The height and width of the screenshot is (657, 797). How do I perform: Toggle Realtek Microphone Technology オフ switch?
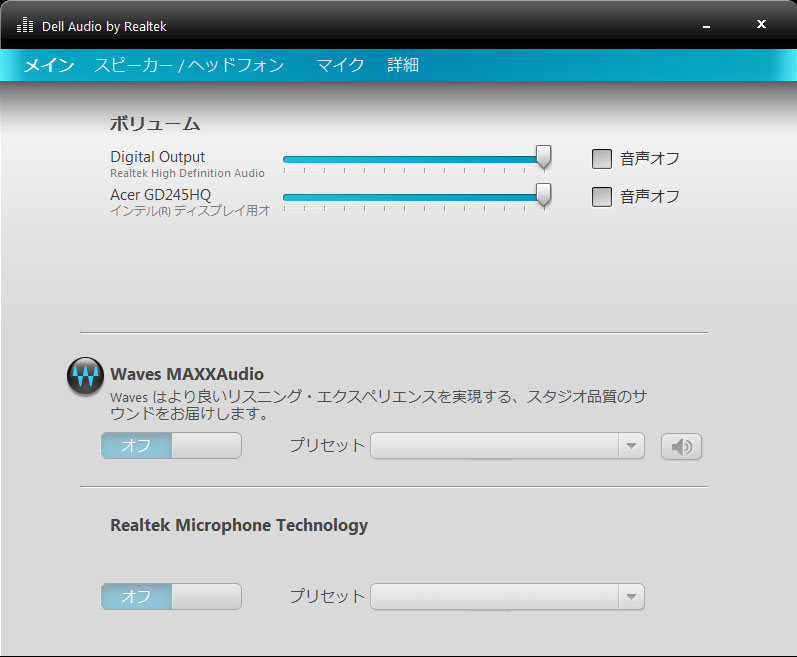[x=171, y=597]
